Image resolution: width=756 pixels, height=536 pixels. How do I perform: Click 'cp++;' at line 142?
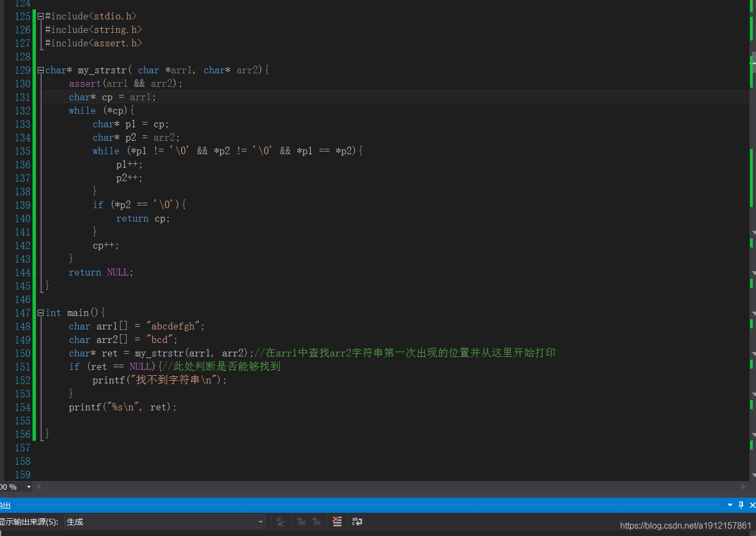pyautogui.click(x=106, y=245)
